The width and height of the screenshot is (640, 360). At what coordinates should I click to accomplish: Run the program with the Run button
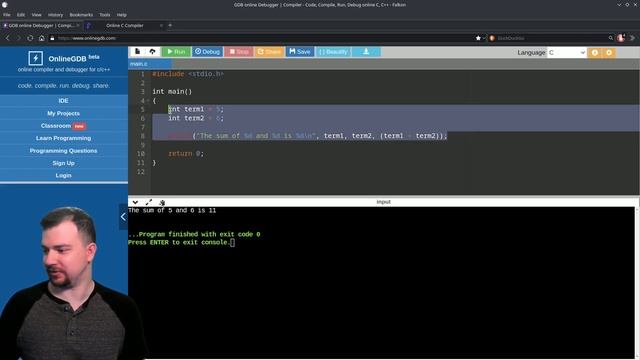pos(176,52)
